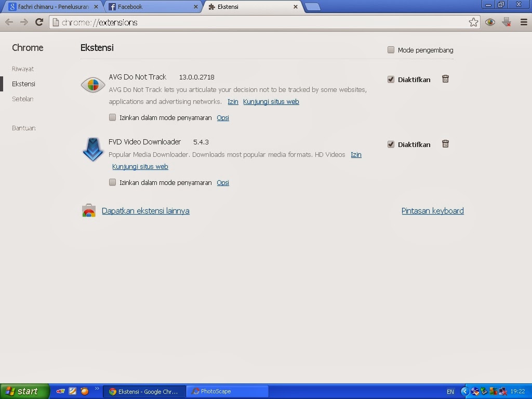The width and height of the screenshot is (532, 399).
Task: Open Izin link for FVD Video Downloader
Action: pyautogui.click(x=356, y=154)
